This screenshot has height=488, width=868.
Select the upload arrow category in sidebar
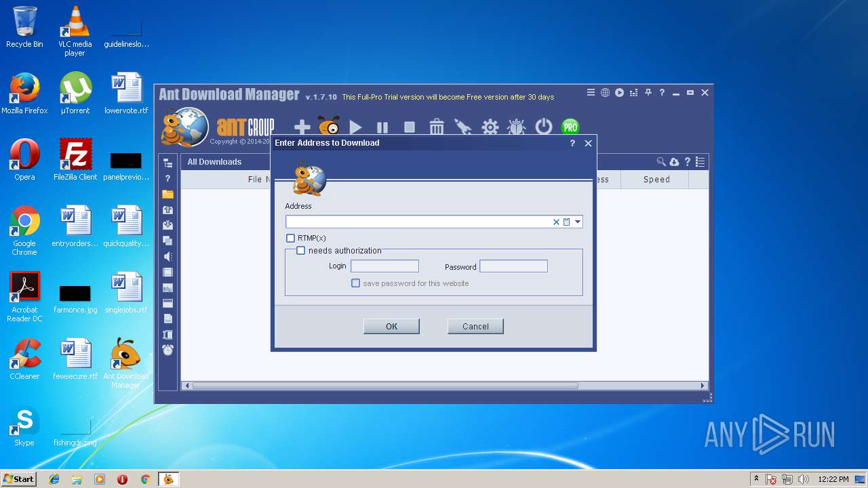click(x=167, y=210)
